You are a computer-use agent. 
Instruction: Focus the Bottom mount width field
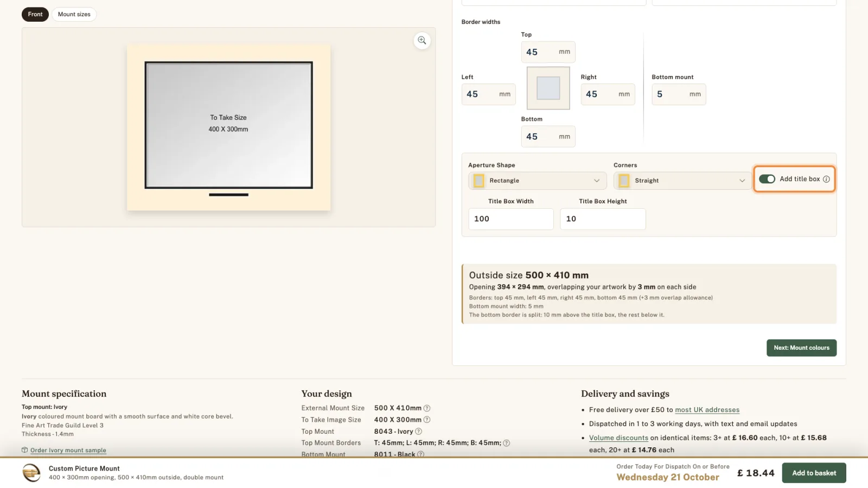coord(679,94)
